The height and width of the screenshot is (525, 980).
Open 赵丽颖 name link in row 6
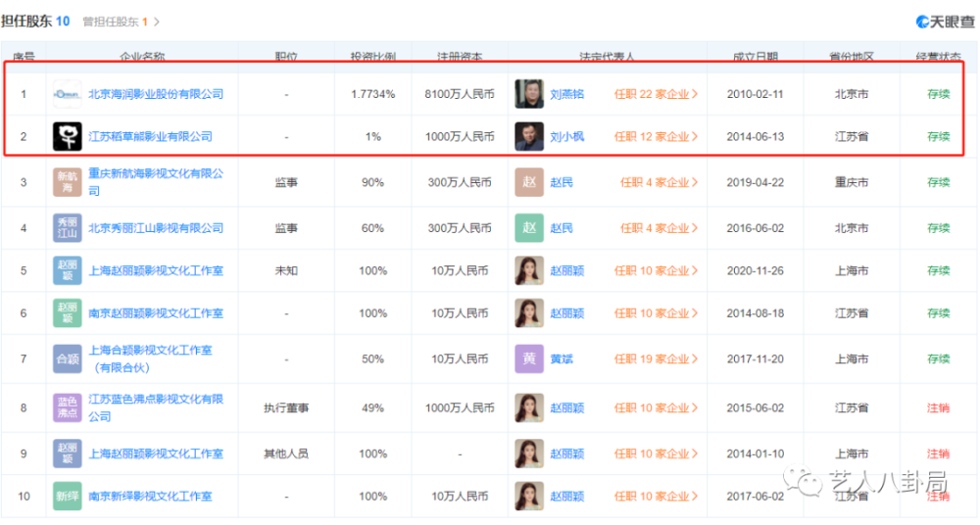click(566, 313)
